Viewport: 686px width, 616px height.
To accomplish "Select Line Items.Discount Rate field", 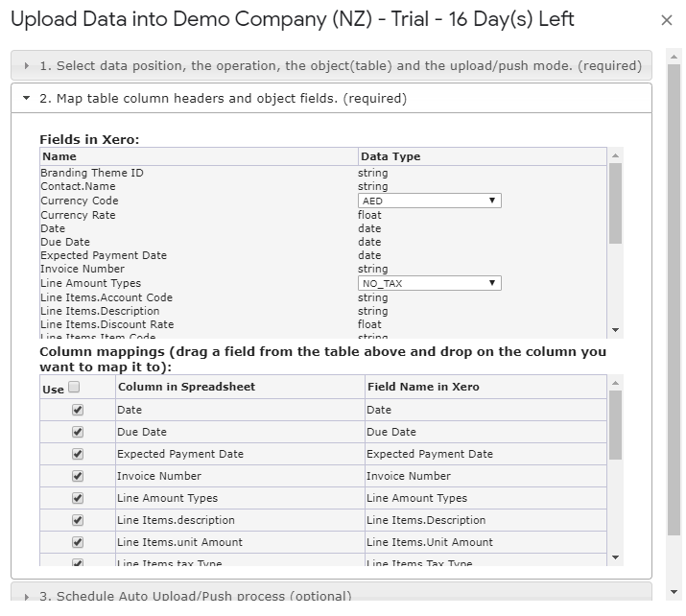I will pos(106,324).
